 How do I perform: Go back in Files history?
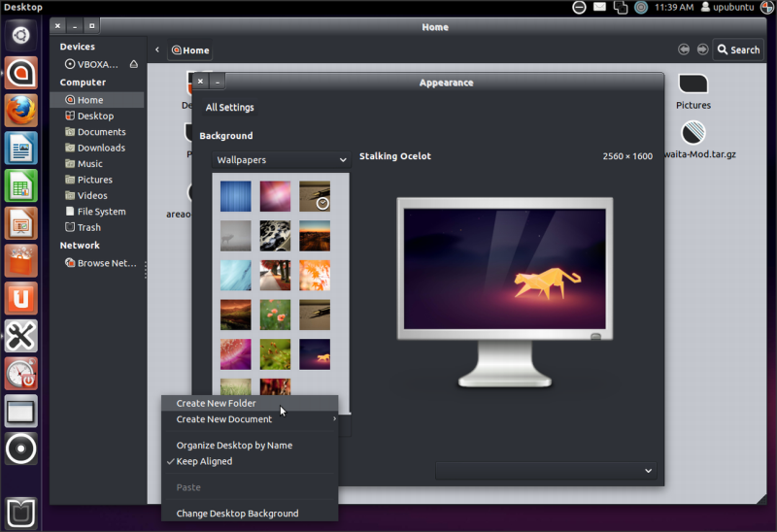(684, 50)
